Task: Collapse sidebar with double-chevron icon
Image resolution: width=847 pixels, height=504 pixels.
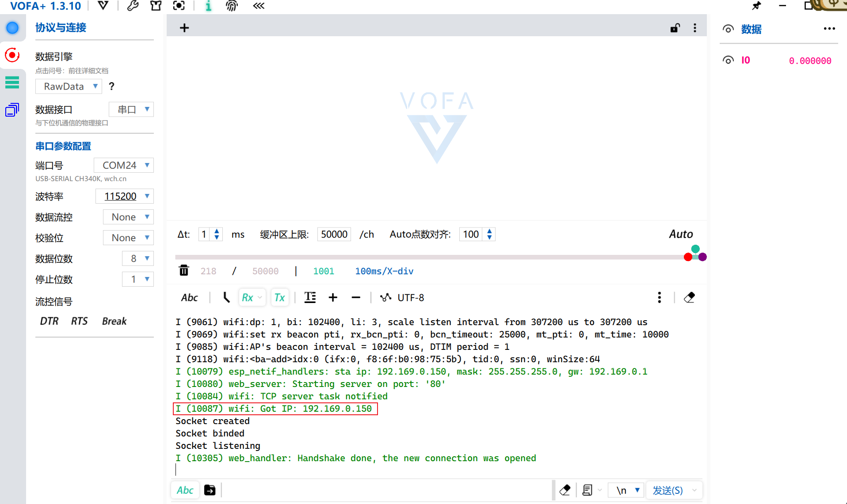Action: [259, 6]
